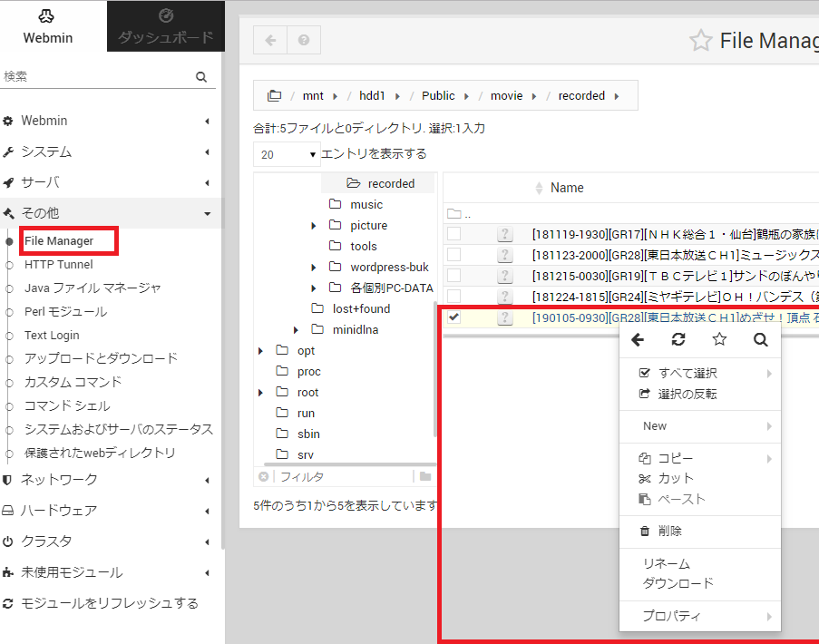The width and height of the screenshot is (819, 644).
Task: Click the back arrow icon in the context menu
Action: click(x=638, y=339)
